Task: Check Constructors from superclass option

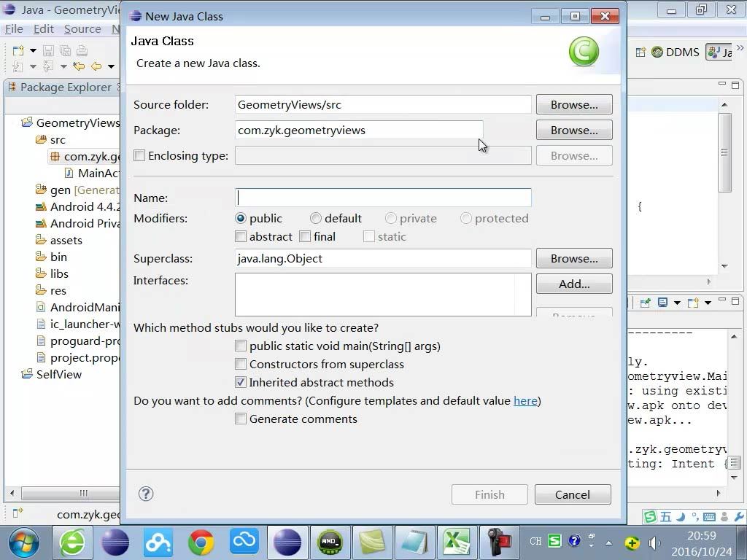Action: pos(241,365)
